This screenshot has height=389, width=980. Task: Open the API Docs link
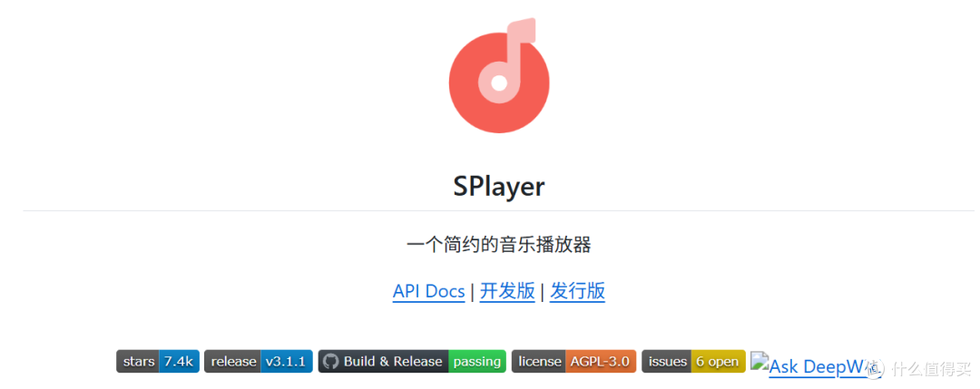click(x=428, y=292)
